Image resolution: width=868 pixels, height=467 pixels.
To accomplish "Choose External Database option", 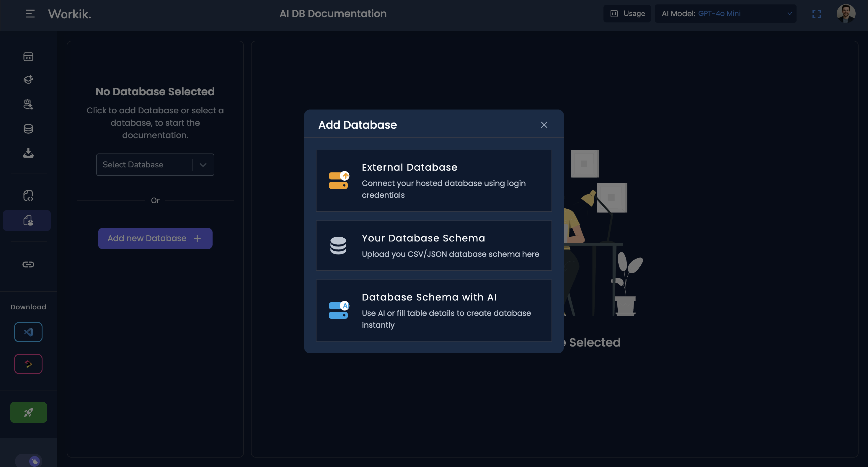I will tap(434, 181).
